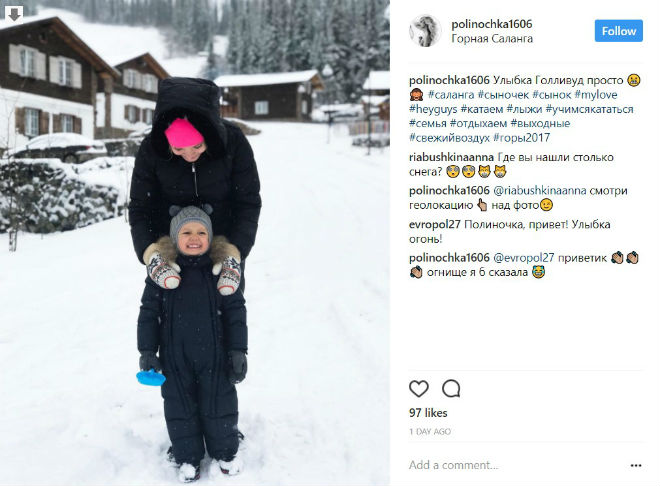Viewport: 660px width, 486px height.
Task: Click hashtag #учимсякататься
Action: 589,109
